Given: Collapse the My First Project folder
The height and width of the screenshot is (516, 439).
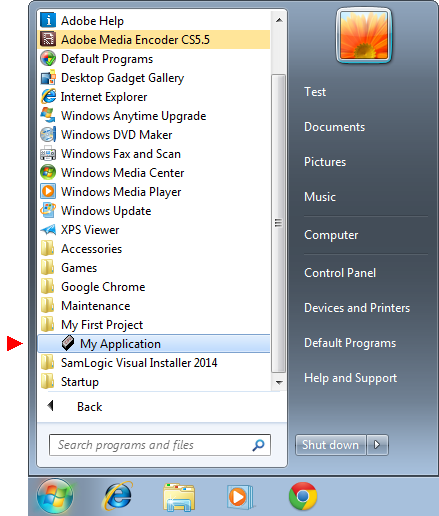Looking at the screenshot, I should [154, 325].
